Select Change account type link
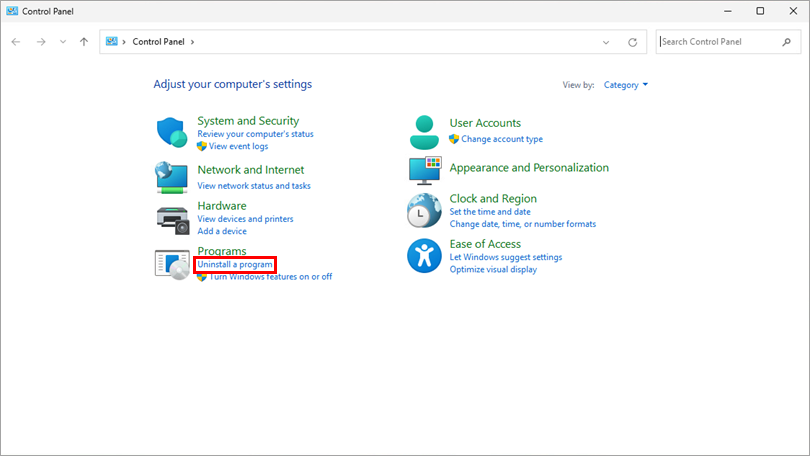 pos(501,139)
